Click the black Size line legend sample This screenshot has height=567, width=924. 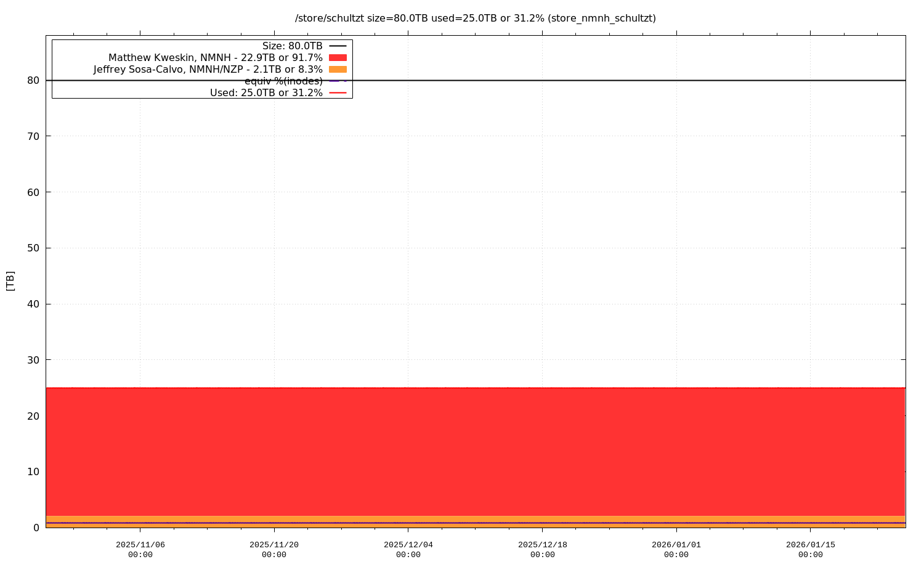coord(338,46)
